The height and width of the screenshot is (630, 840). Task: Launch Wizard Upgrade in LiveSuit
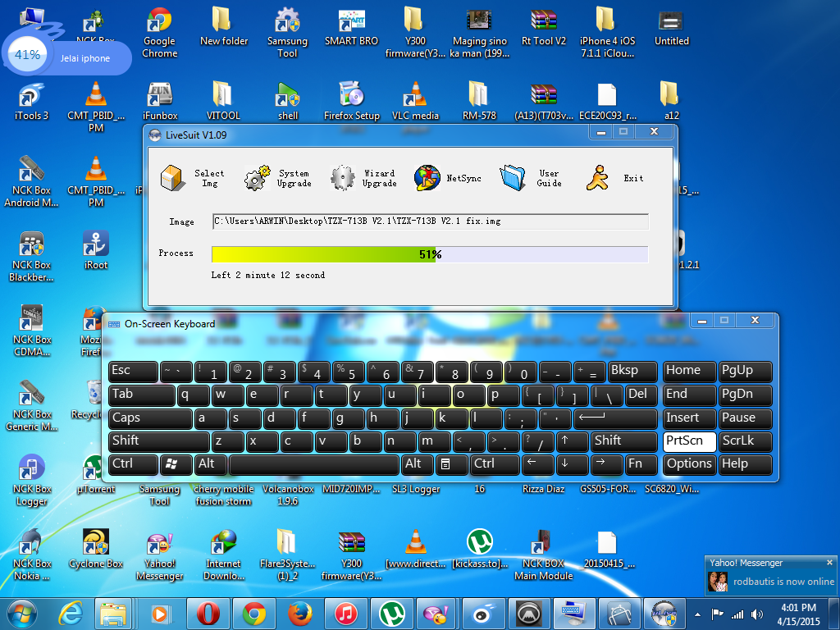[342, 178]
